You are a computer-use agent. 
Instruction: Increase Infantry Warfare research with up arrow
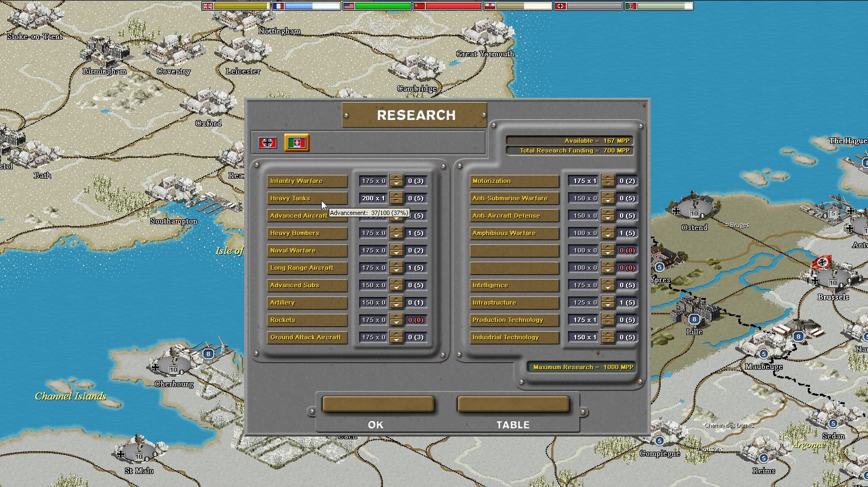pos(397,178)
